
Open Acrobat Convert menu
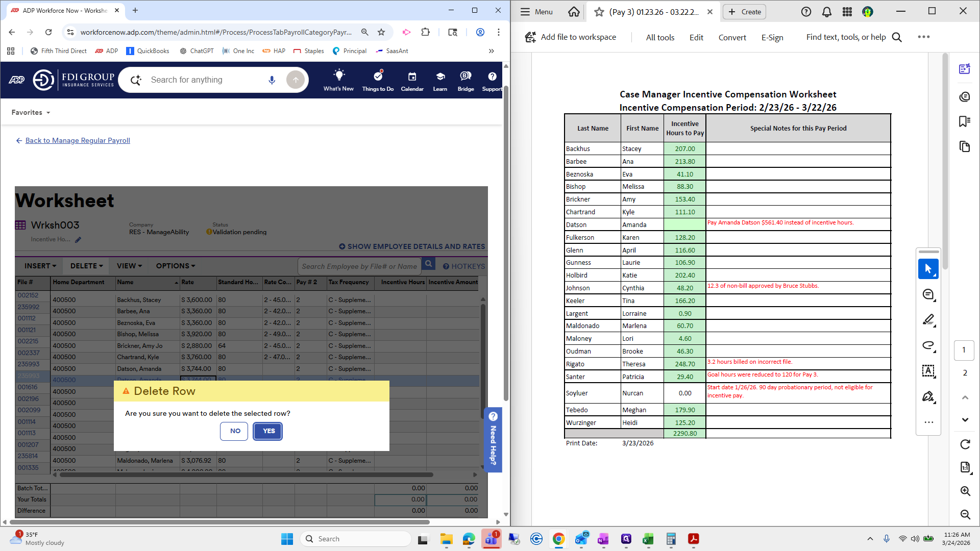coord(732,37)
